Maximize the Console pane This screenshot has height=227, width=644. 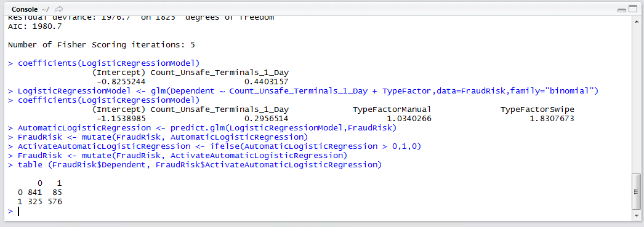click(632, 9)
